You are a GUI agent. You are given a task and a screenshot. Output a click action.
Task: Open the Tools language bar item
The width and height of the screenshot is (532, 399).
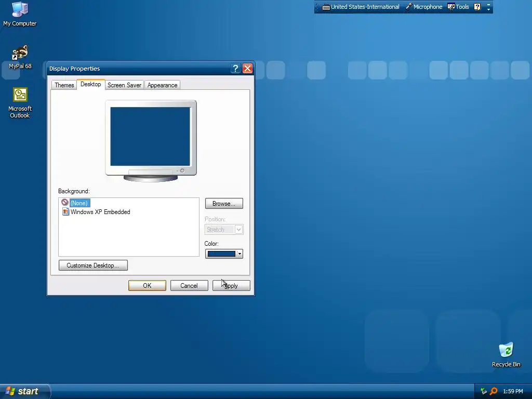point(458,7)
